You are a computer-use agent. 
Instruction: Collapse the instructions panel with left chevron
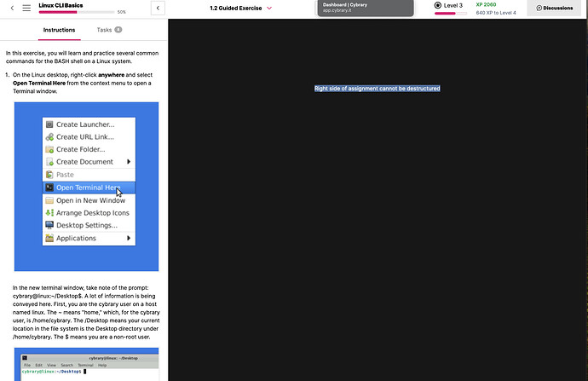tap(158, 8)
